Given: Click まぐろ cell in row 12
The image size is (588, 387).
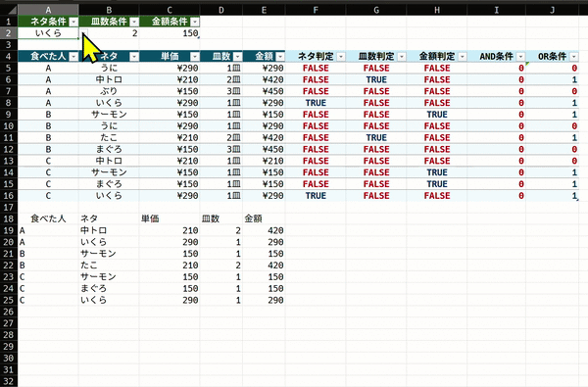Looking at the screenshot, I should (109, 149).
